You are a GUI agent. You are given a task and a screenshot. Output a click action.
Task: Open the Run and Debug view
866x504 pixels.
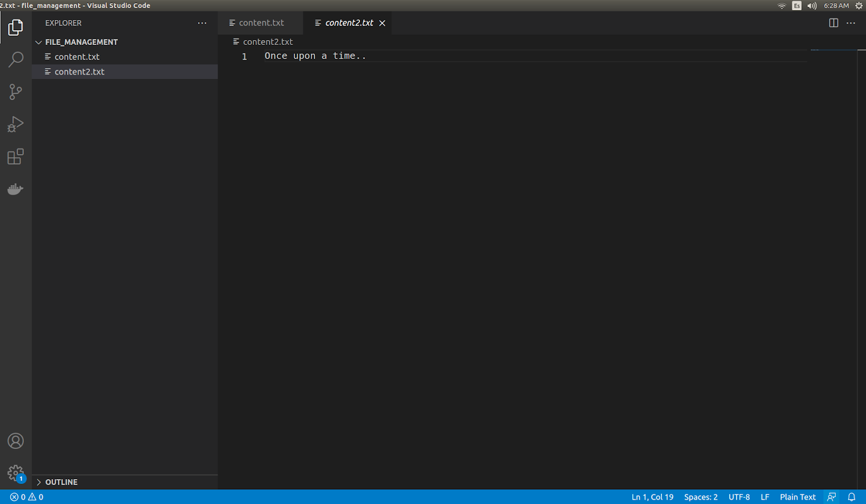(x=16, y=124)
